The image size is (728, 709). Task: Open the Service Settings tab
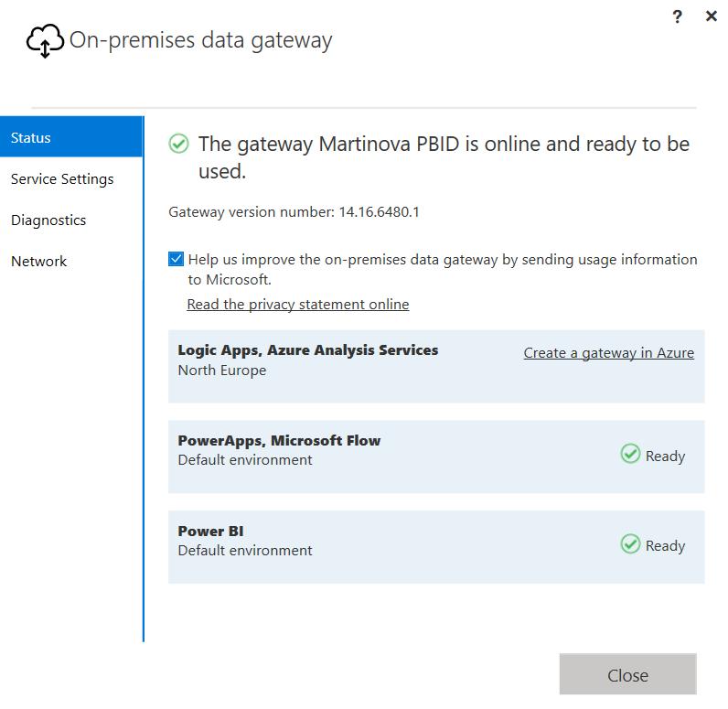[62, 179]
